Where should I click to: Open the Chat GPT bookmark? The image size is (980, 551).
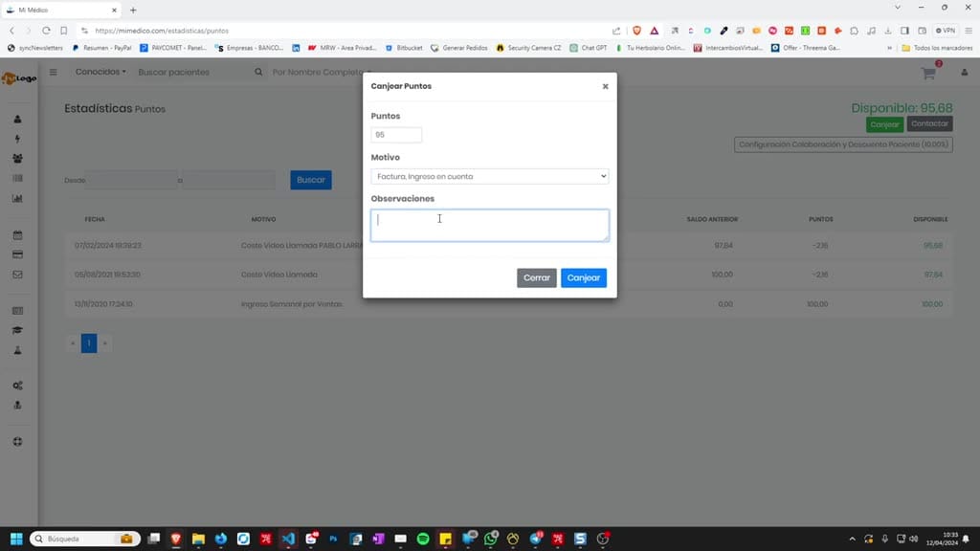(x=589, y=48)
